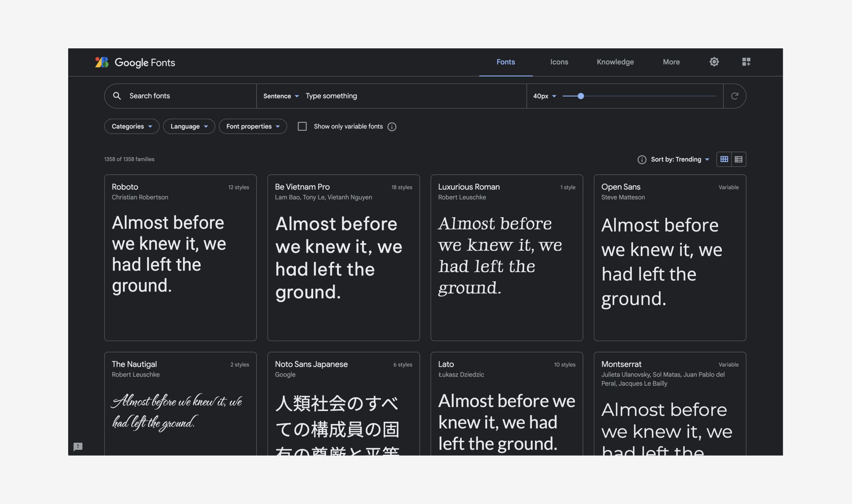Image resolution: width=852 pixels, height=504 pixels.
Task: Open the More menu
Action: tap(671, 62)
